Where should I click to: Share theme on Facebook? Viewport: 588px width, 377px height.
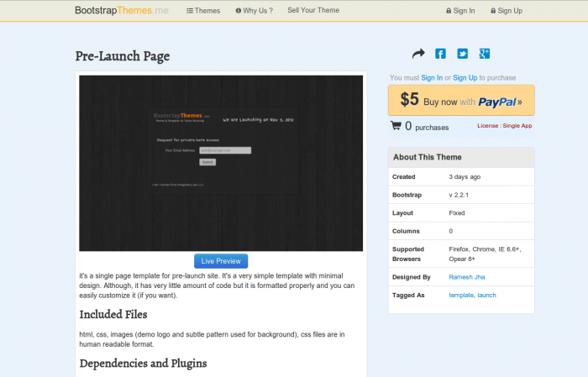440,54
